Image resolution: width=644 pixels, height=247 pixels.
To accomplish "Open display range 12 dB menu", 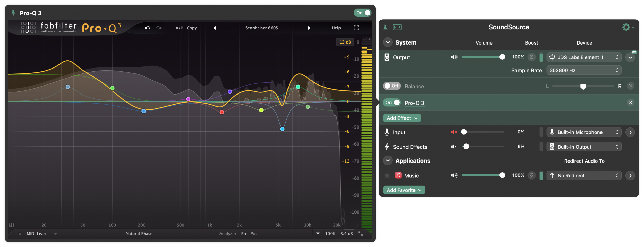I will tap(345, 42).
